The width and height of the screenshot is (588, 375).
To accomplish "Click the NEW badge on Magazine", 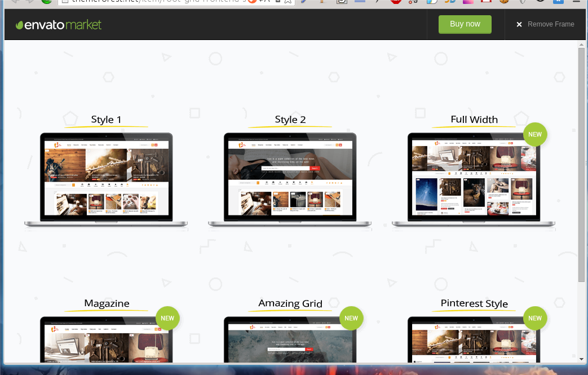I will tap(167, 318).
